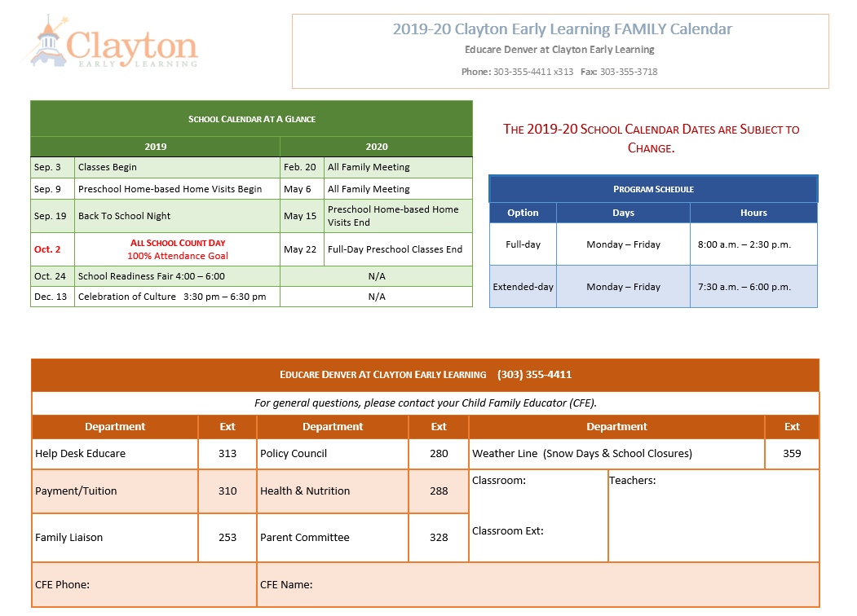The image size is (857, 616).
Task: Select the 'Full-day' option cell
Action: [x=523, y=244]
